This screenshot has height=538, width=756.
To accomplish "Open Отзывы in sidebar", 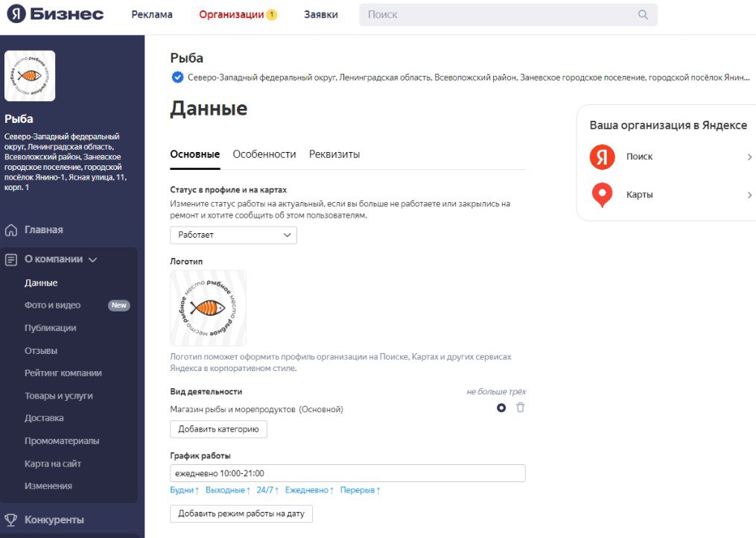I will [41, 351].
